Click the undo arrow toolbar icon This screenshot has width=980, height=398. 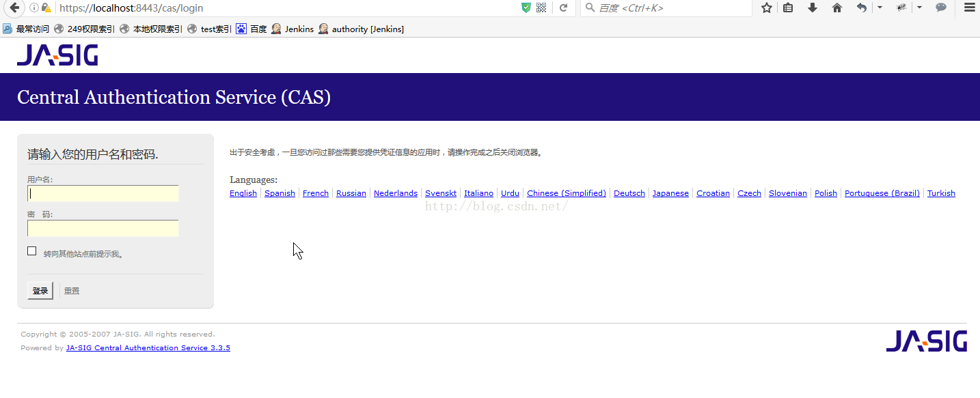tap(862, 8)
